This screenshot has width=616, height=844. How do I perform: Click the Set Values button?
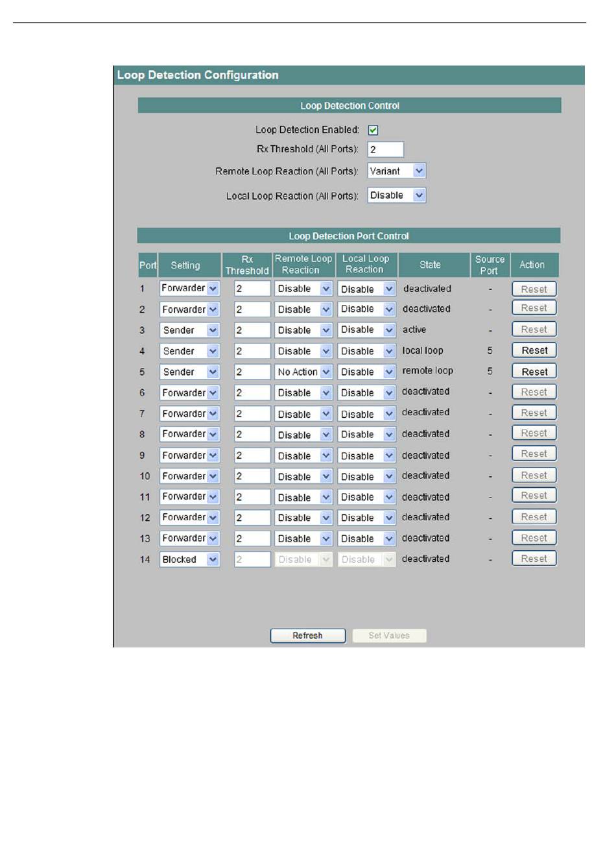[x=389, y=636]
